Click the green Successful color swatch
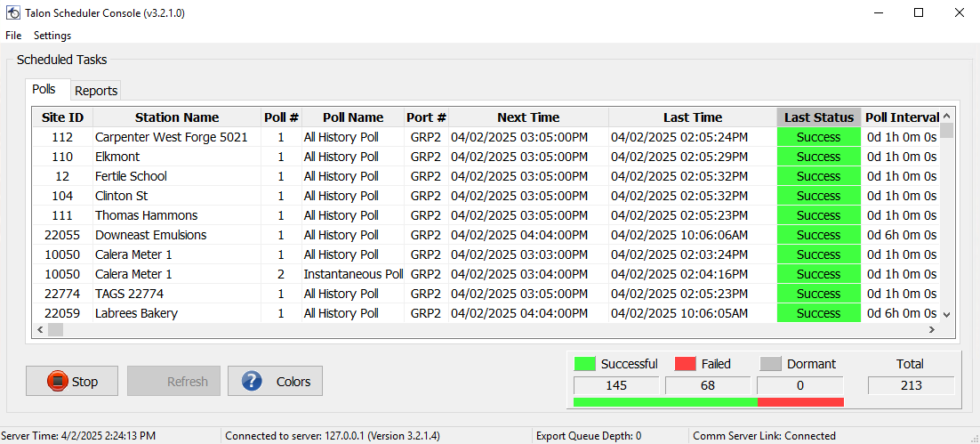This screenshot has width=980, height=444. coord(584,364)
